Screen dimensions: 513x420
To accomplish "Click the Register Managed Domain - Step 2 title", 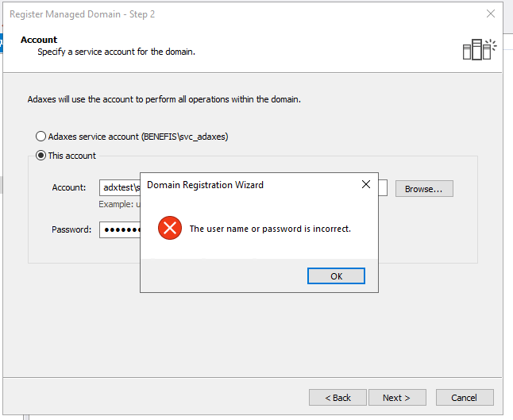I will pyautogui.click(x=82, y=14).
